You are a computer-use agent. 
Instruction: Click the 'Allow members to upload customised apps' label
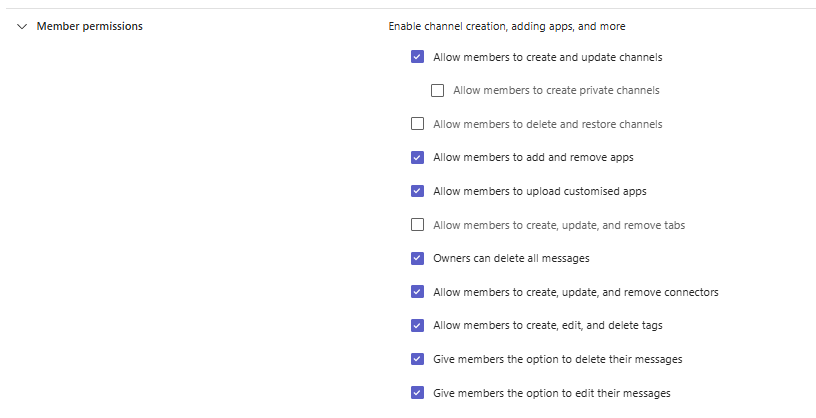pyautogui.click(x=541, y=192)
